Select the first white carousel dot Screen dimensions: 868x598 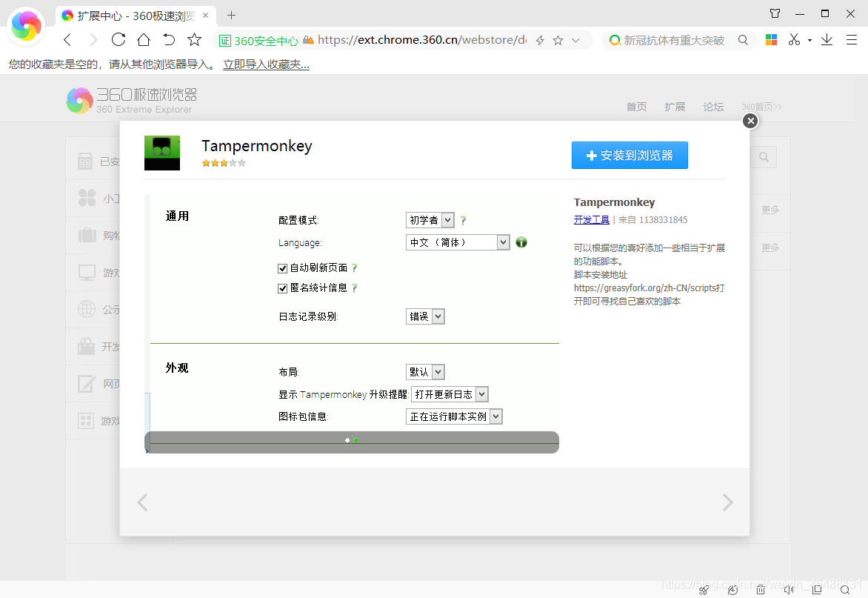[x=347, y=440]
